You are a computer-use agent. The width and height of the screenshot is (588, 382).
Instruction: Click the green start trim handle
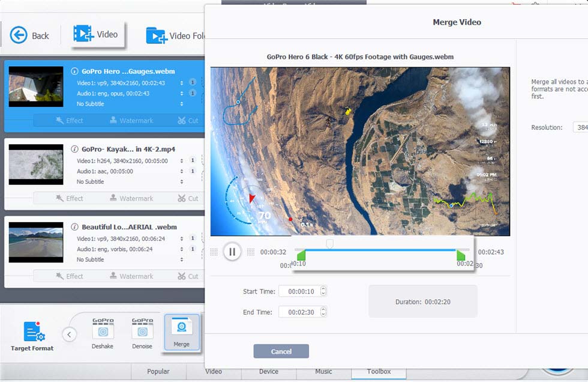[301, 255]
